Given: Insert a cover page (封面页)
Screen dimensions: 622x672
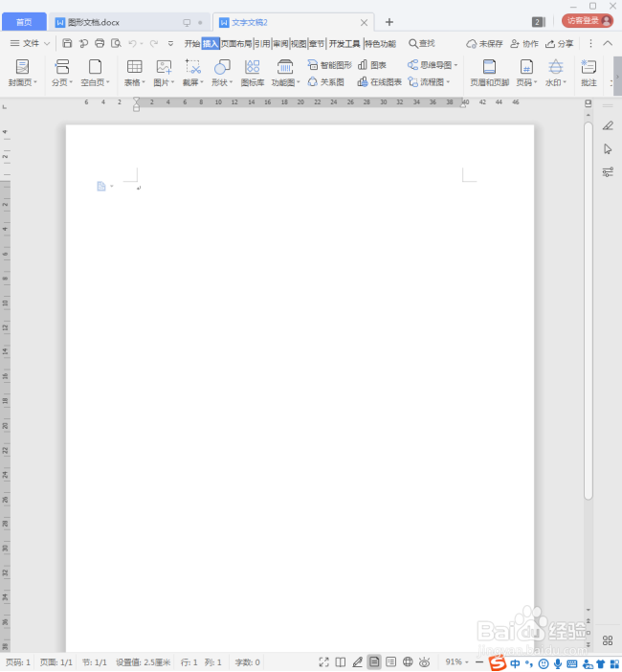Looking at the screenshot, I should (22, 73).
